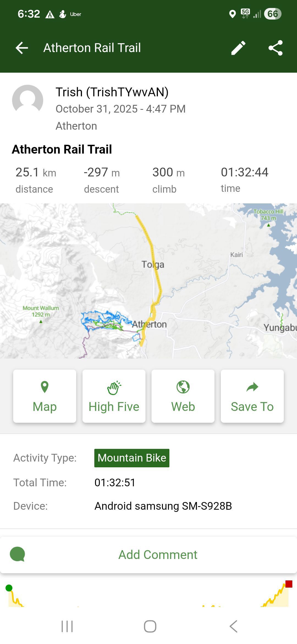Viewport: 297px width, 644px height.
Task: Tap the green comment bubble icon
Action: [x=17, y=555]
